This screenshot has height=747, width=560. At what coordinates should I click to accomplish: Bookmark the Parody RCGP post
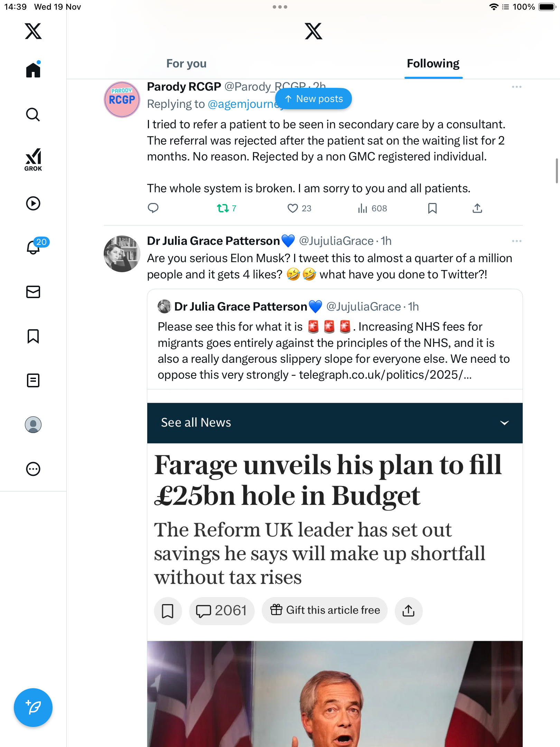click(432, 208)
